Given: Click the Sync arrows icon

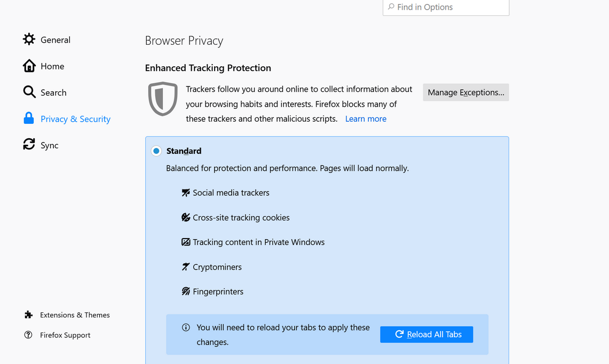Looking at the screenshot, I should click(x=29, y=145).
